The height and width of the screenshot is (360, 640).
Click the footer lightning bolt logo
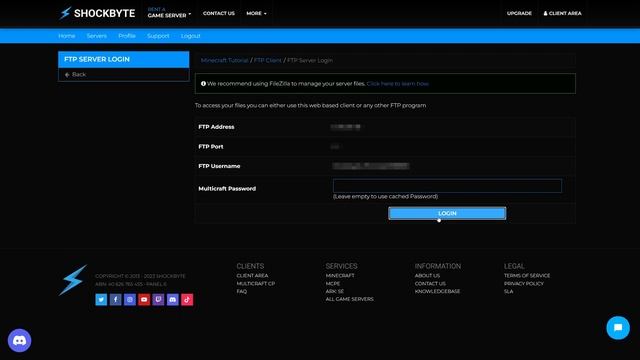click(x=73, y=280)
